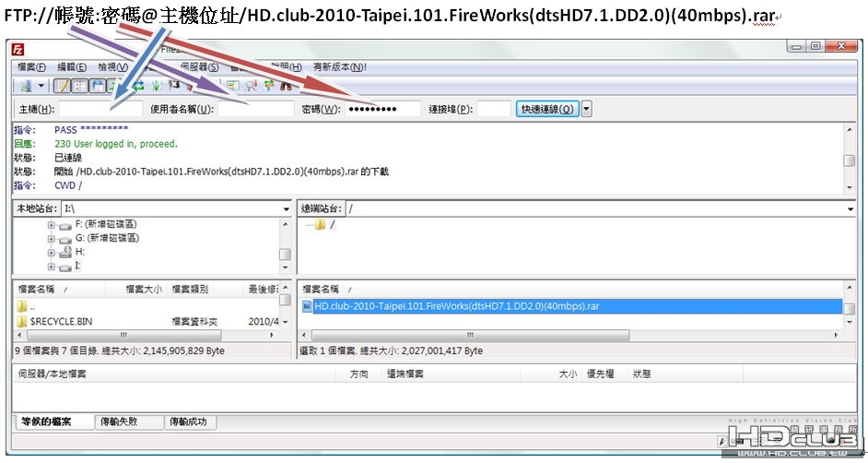Toggle the remote directory tree view

pyautogui.click(x=98, y=86)
